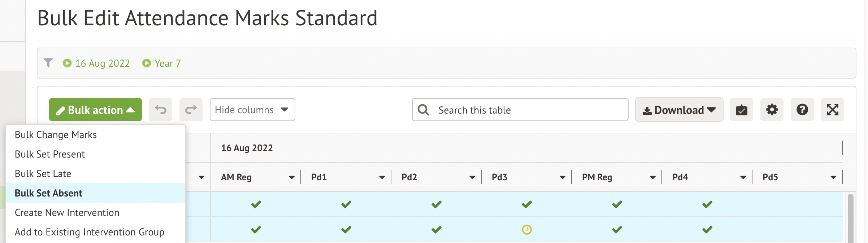The height and width of the screenshot is (243, 868).
Task: Click the 16 Aug 2022 filter
Action: pyautogui.click(x=96, y=63)
